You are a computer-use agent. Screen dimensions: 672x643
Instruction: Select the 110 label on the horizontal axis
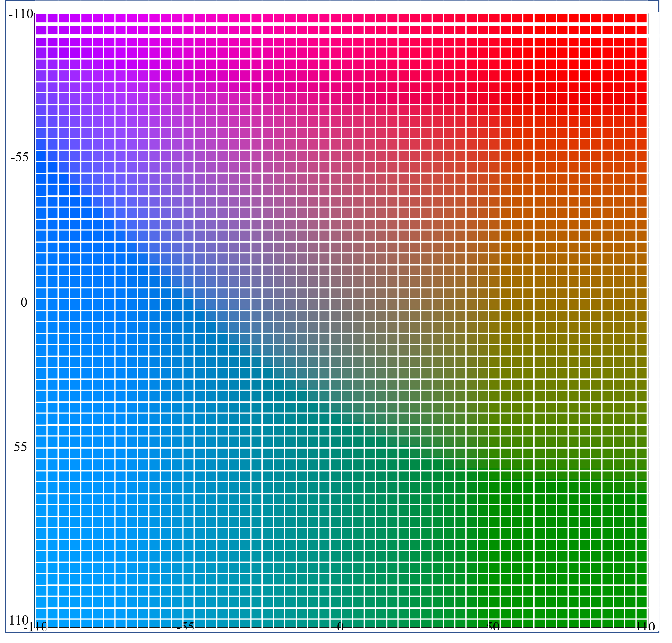(x=646, y=627)
